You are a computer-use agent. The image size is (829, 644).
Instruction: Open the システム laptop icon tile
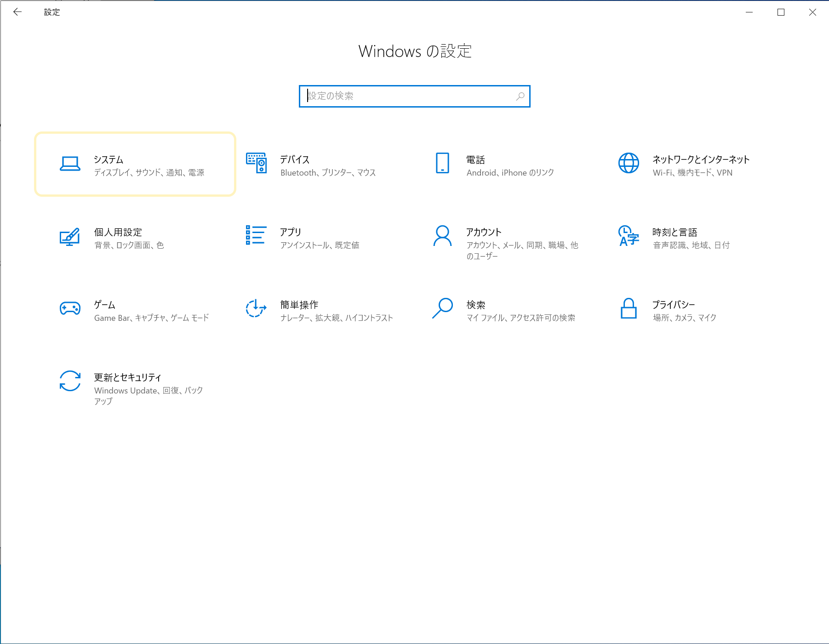135,164
